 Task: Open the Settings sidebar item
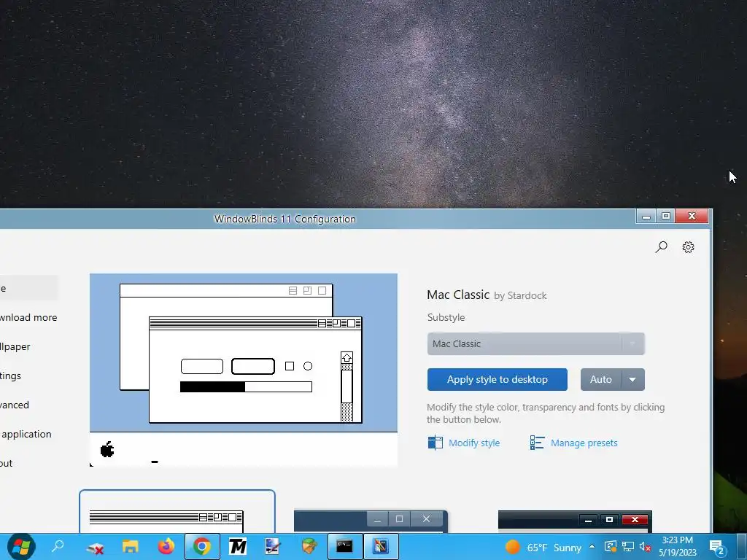10,376
